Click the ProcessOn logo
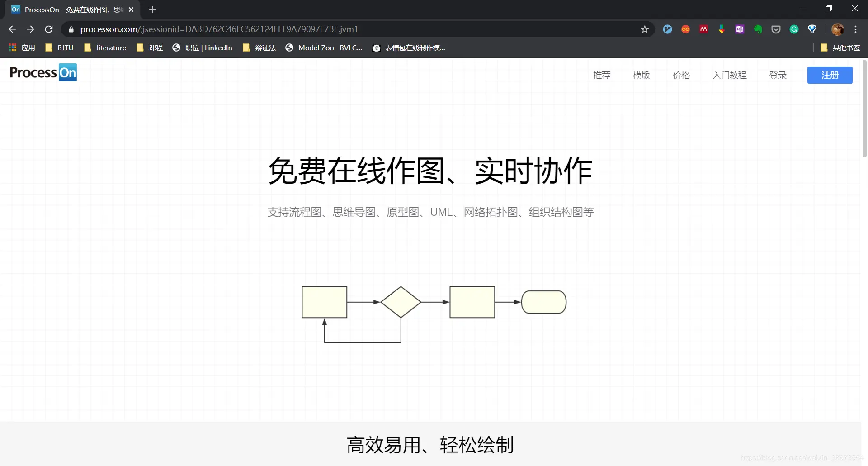The width and height of the screenshot is (868, 466). [43, 72]
